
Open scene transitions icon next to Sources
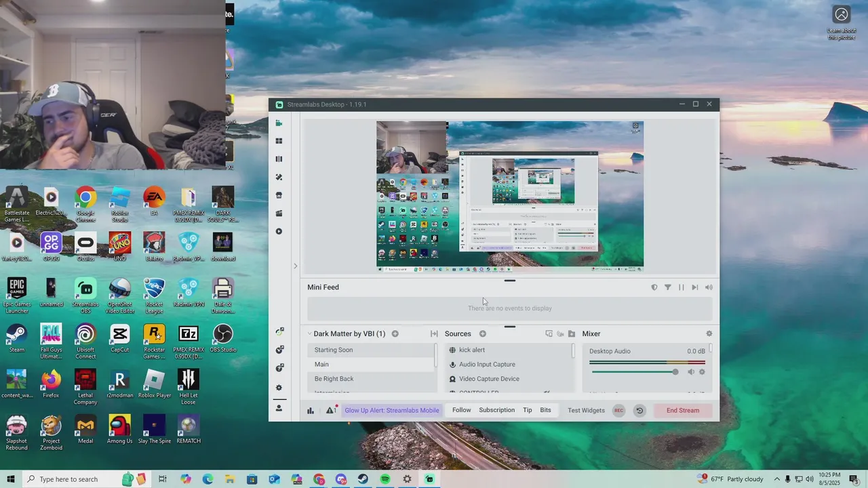(434, 333)
